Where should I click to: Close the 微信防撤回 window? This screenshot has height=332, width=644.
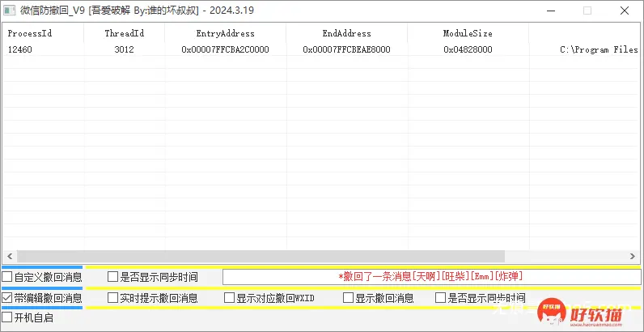click(625, 11)
